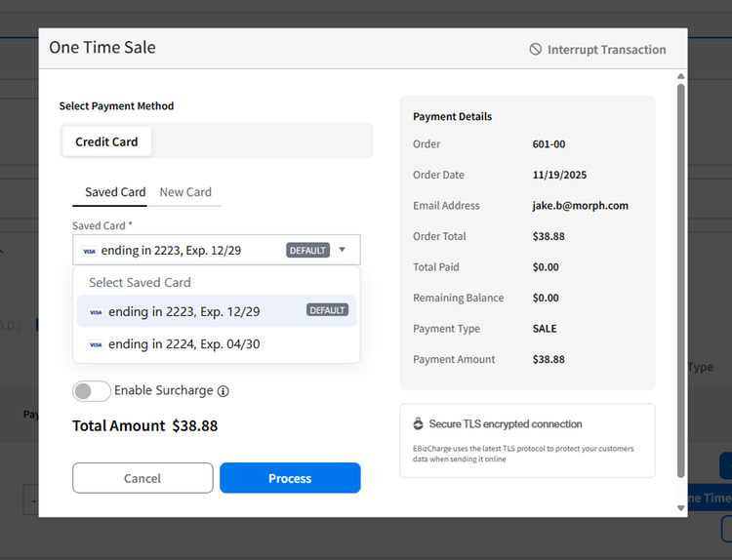The width and height of the screenshot is (732, 560).
Task: Click the Interrupt Transaction prohibit icon
Action: [x=536, y=49]
